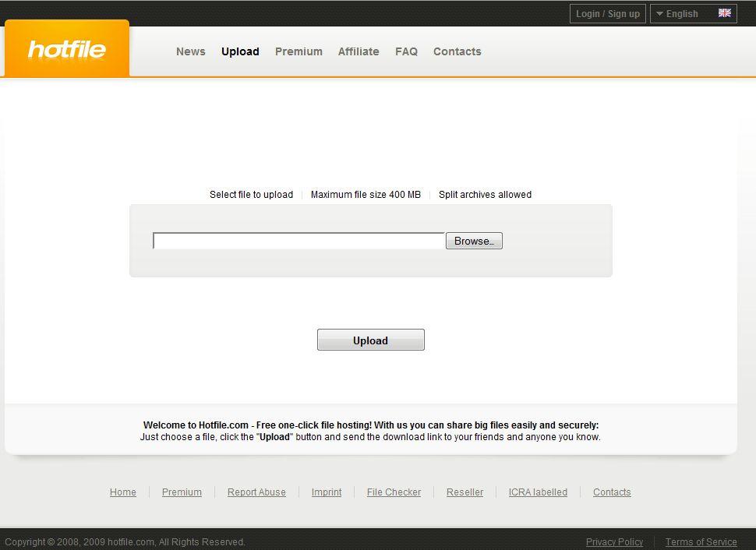Open Contacts in the top navigation
This screenshot has height=550, width=756.
pyautogui.click(x=457, y=51)
